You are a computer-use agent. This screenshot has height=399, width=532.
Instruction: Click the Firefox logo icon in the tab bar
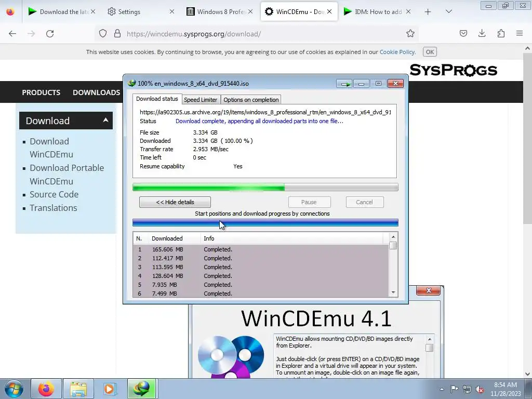pos(10,12)
